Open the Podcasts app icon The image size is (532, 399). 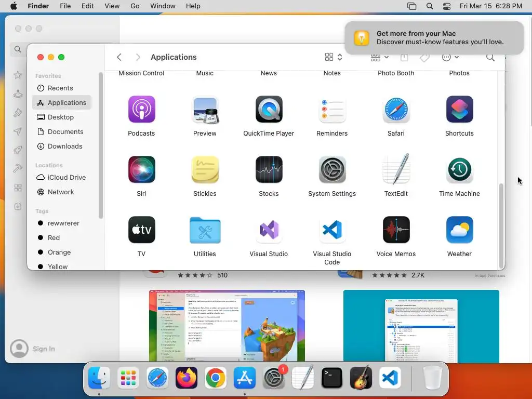click(x=141, y=109)
